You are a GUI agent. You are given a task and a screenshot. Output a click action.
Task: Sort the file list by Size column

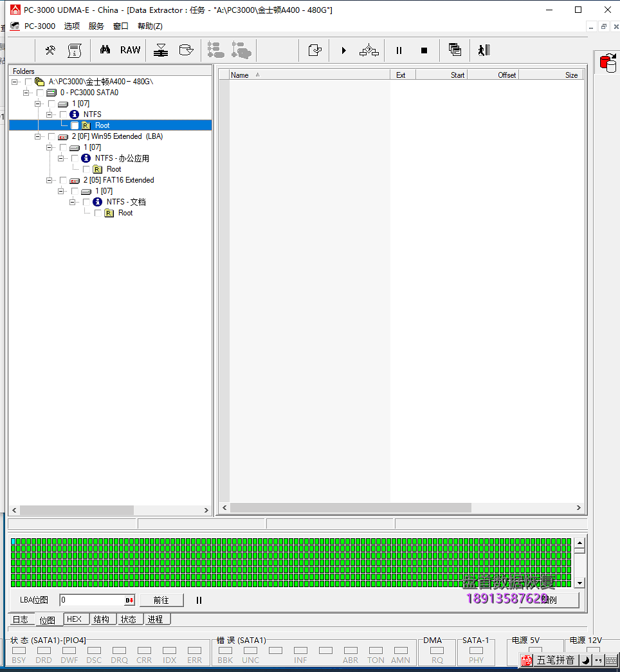coord(551,75)
